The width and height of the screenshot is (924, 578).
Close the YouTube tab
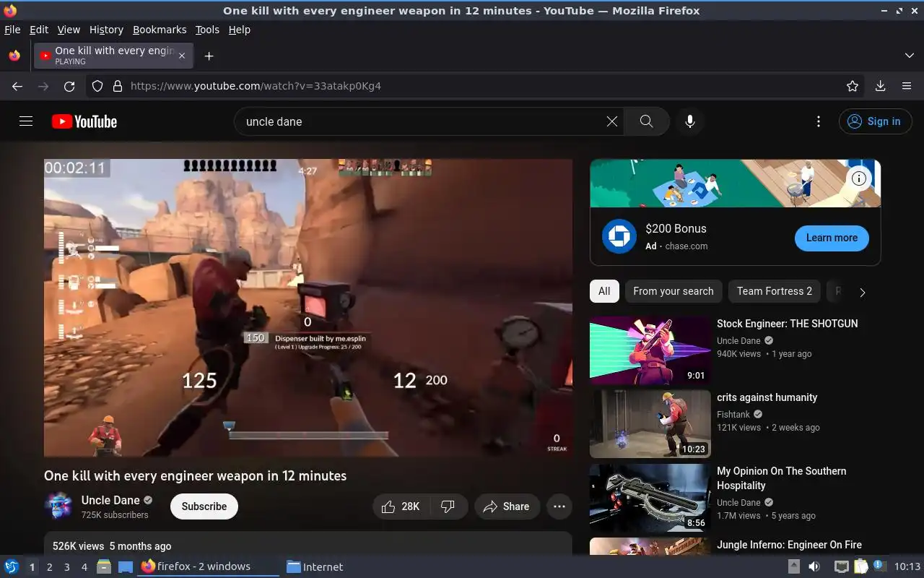coord(182,56)
